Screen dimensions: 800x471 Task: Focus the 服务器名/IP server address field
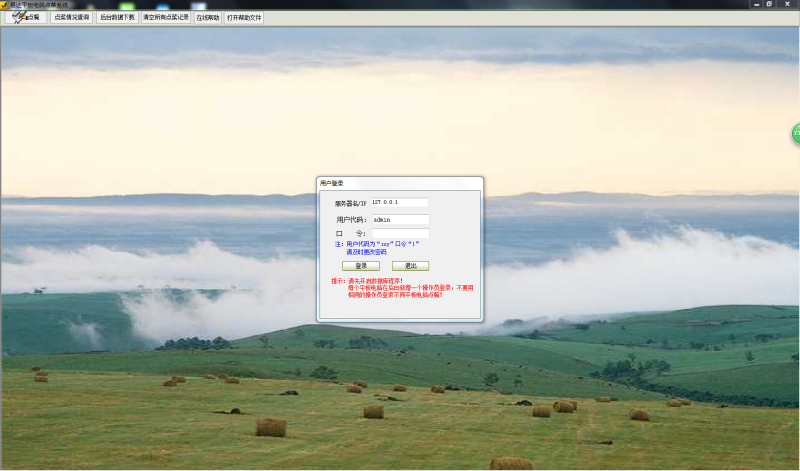[399, 203]
